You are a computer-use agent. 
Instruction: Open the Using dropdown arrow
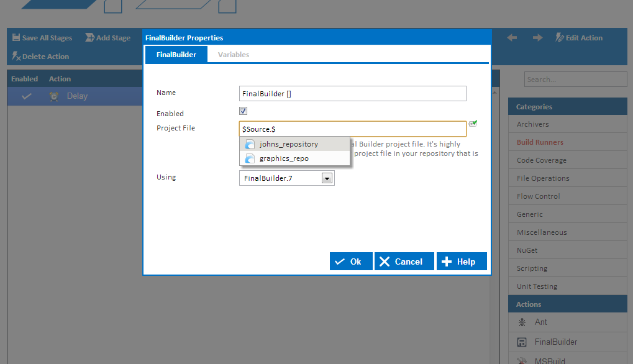[327, 178]
